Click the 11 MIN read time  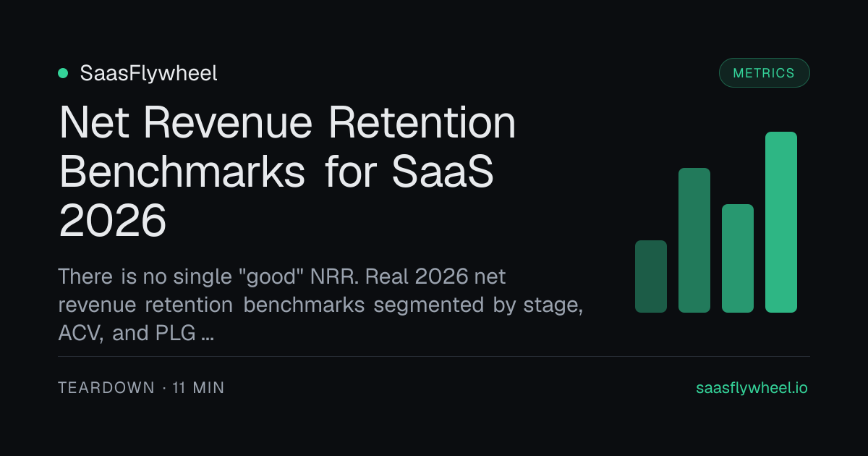[198, 388]
